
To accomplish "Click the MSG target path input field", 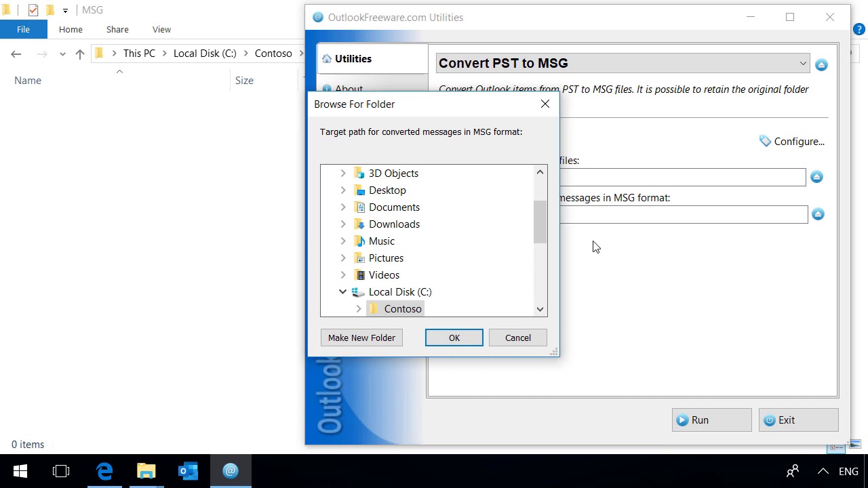I will coord(684,214).
